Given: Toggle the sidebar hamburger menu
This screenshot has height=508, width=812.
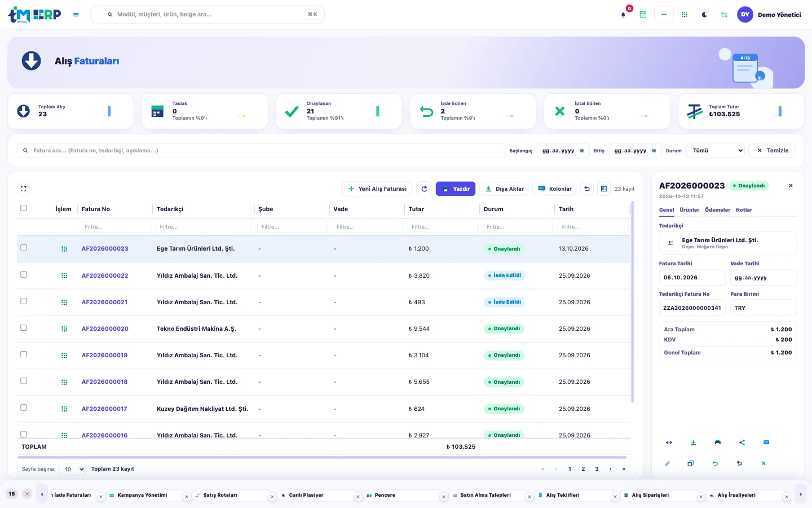Looking at the screenshot, I should tap(76, 15).
